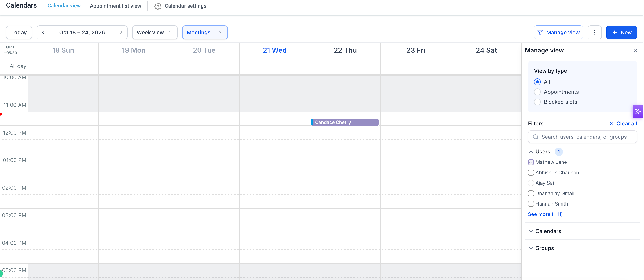Switch to Calendar view tab

[x=64, y=6]
